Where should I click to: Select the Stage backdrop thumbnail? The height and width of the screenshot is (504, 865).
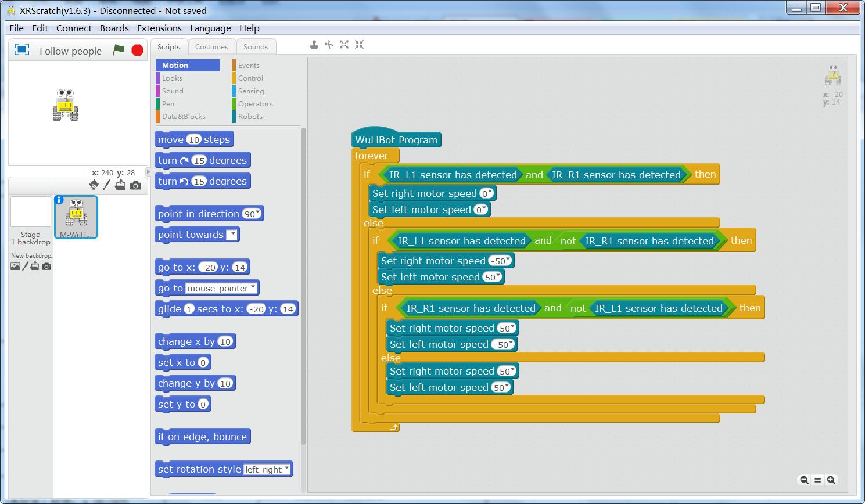tap(31, 213)
